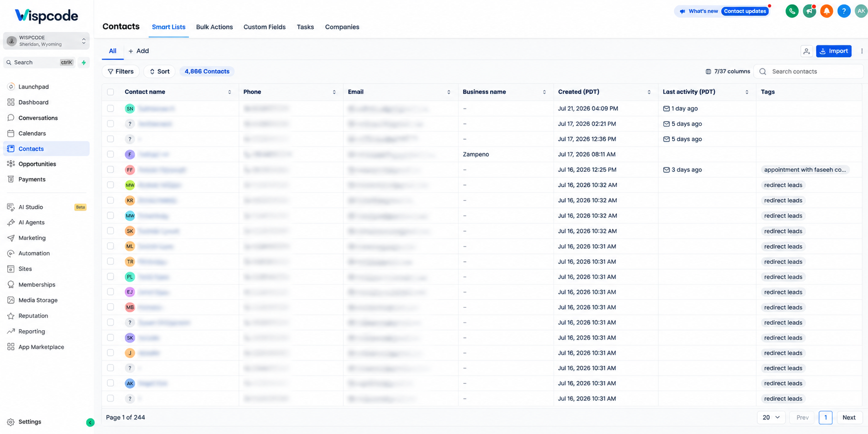Select the All smart list tab
Image resolution: width=868 pixels, height=434 pixels.
[x=113, y=51]
